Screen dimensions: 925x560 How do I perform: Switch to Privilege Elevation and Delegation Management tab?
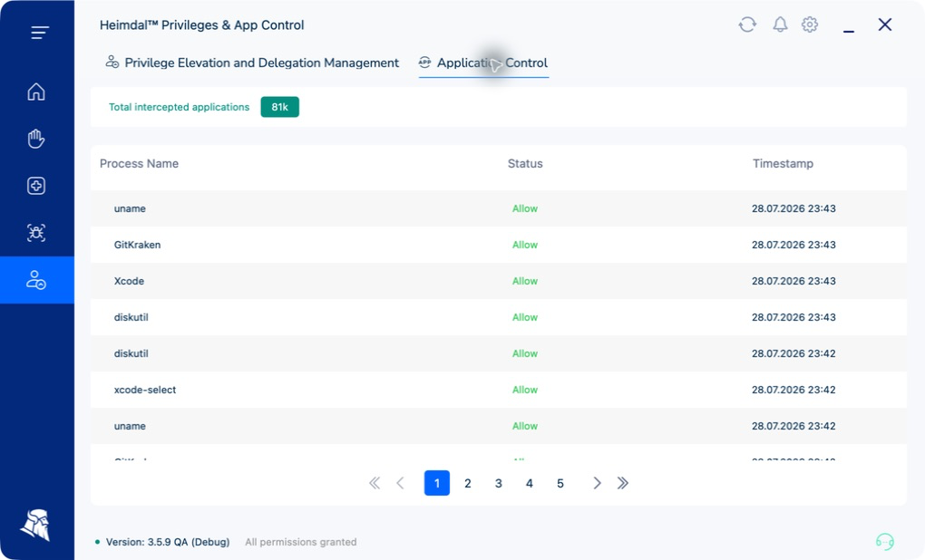click(x=252, y=63)
